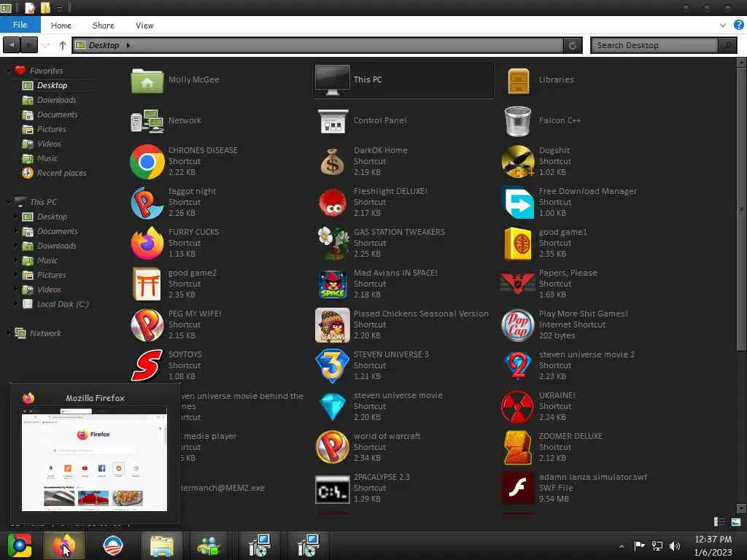Select the steven universe movie 2 icon

pos(518,366)
